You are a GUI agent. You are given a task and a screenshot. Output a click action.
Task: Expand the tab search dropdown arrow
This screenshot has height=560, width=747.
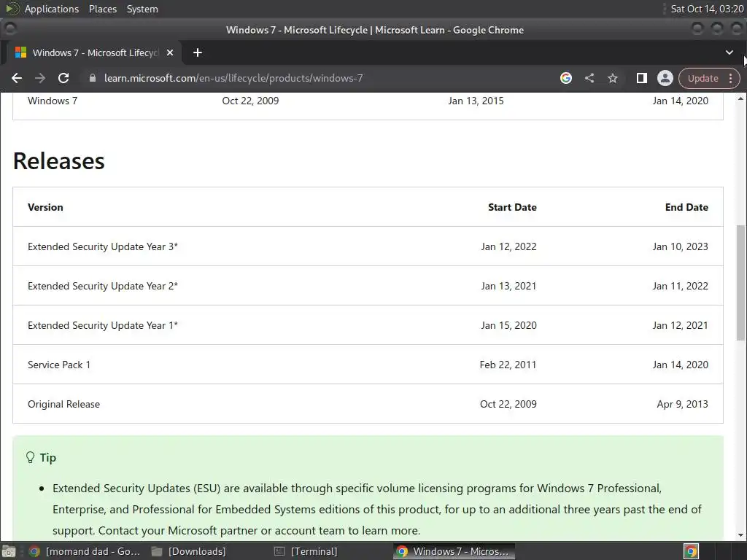(729, 52)
